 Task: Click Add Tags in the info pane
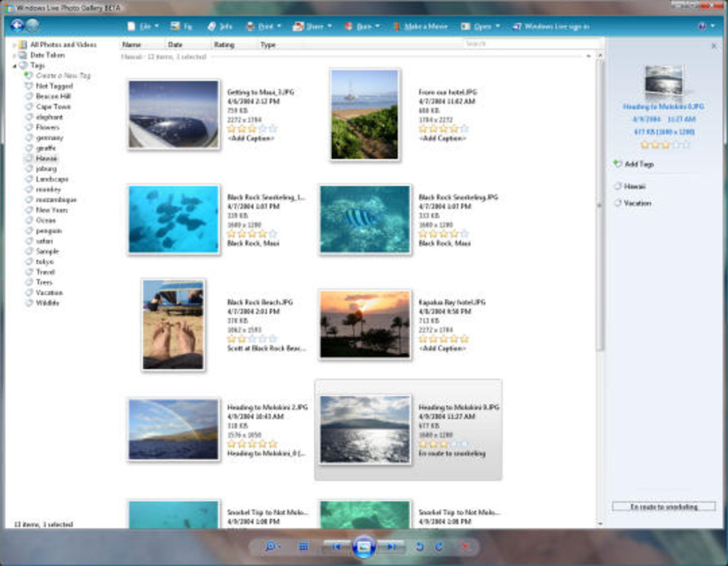click(x=639, y=164)
